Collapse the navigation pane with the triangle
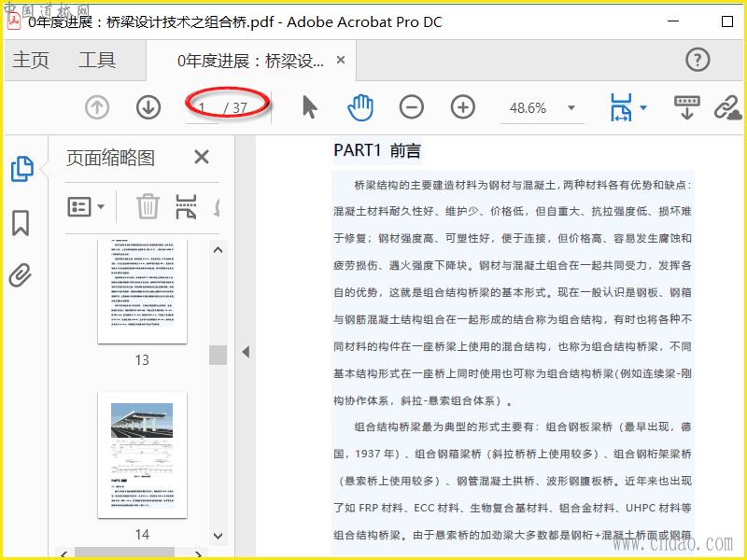Screen dimensions: 747x560 pyautogui.click(x=246, y=353)
